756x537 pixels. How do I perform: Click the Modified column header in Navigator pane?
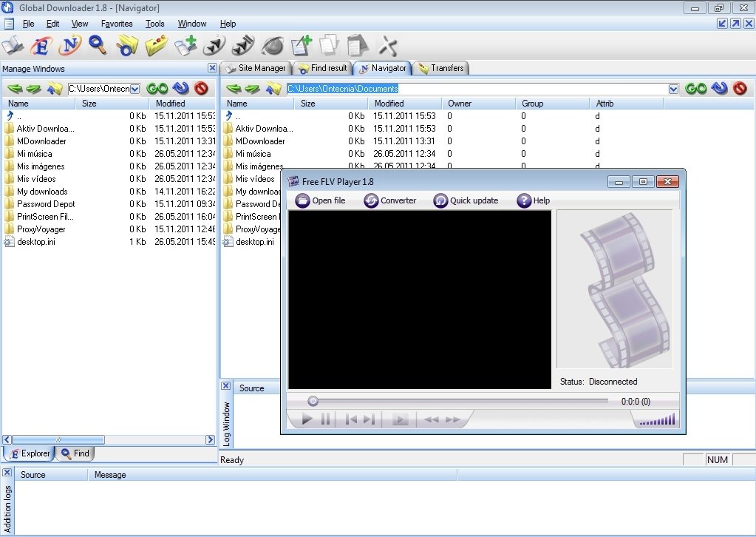tap(404, 104)
